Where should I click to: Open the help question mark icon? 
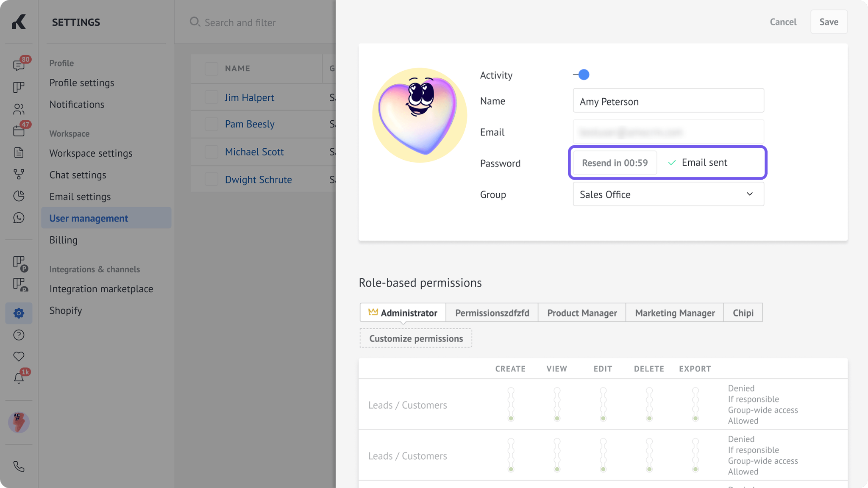click(x=19, y=335)
